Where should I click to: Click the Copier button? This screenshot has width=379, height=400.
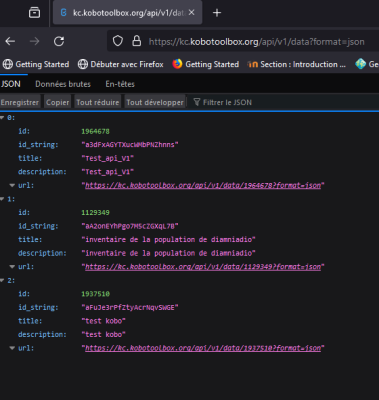[x=57, y=102]
